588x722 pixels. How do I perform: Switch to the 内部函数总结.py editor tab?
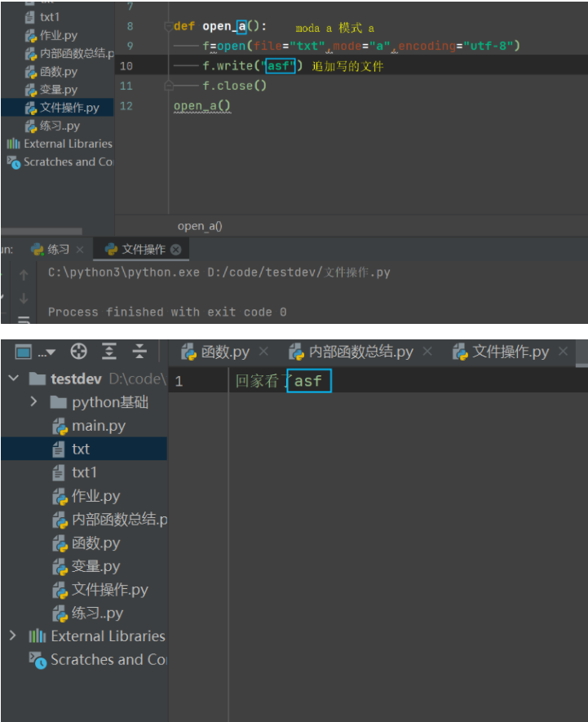click(351, 352)
